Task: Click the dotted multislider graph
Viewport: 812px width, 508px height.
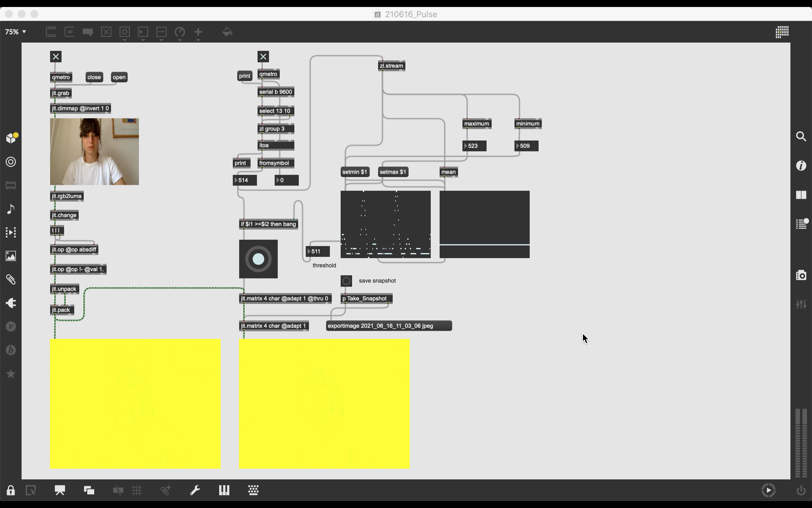Action: 385,224
